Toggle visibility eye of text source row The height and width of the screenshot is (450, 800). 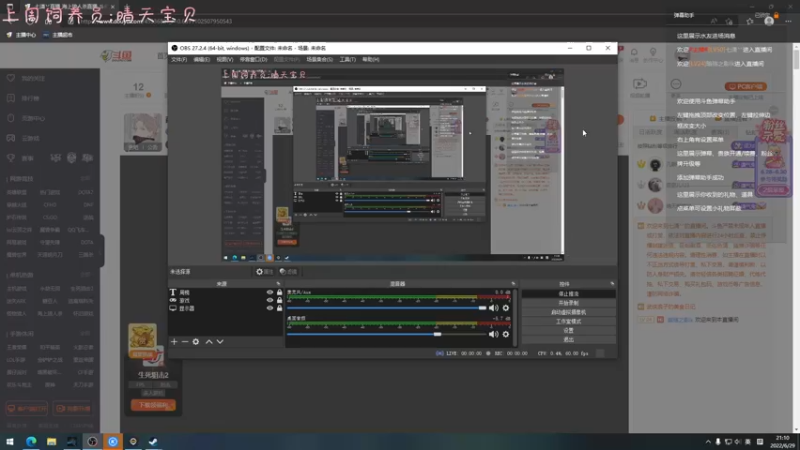pyautogui.click(x=270, y=292)
